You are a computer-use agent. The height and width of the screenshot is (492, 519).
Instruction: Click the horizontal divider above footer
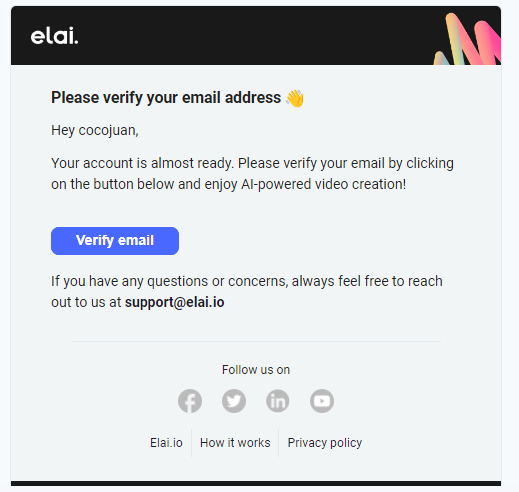coord(256,341)
